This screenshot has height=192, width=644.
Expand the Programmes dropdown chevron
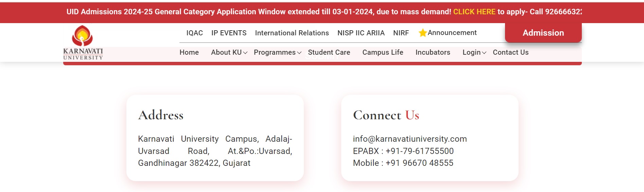click(299, 53)
